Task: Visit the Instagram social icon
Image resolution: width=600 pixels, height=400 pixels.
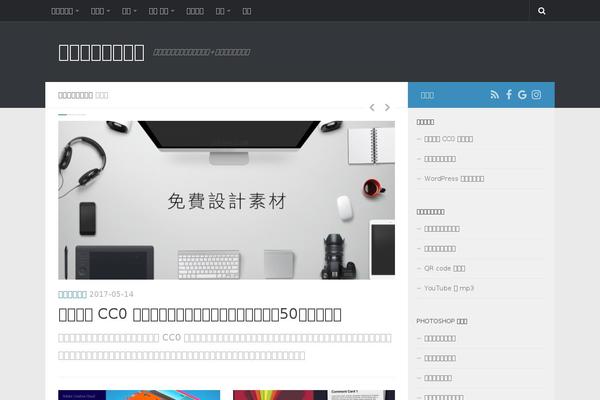Action: coord(536,95)
